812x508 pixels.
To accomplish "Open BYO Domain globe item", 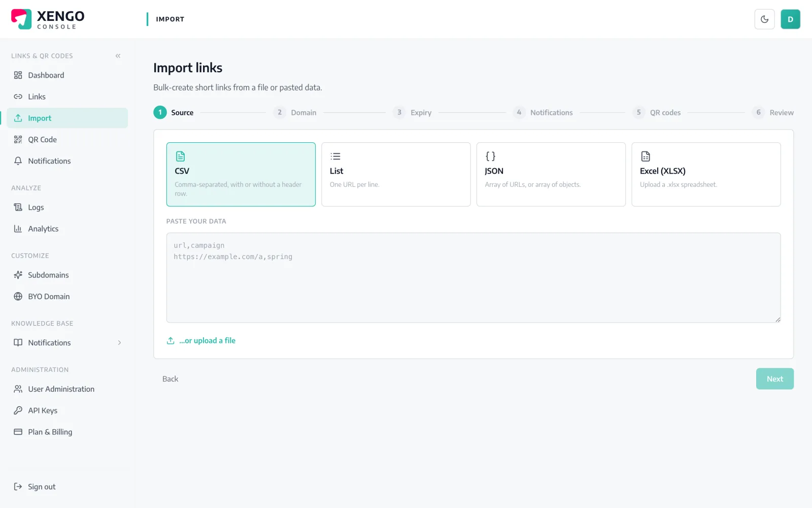I will tap(67, 296).
